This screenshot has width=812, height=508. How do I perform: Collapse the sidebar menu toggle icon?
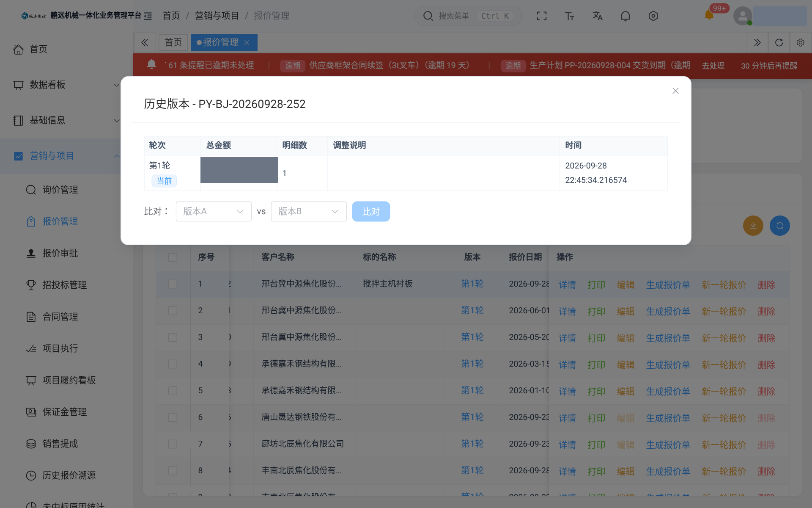[x=148, y=16]
